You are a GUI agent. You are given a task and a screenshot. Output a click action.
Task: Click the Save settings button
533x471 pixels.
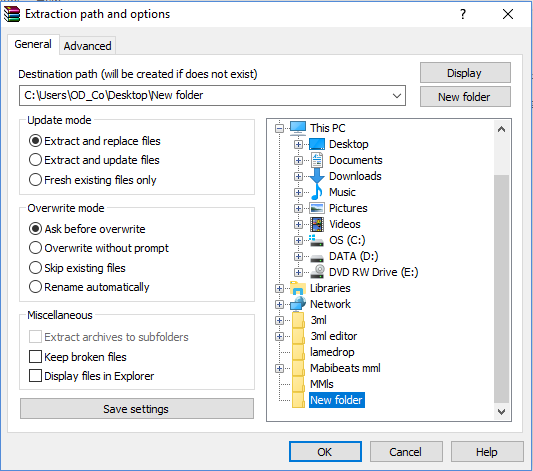coord(137,409)
